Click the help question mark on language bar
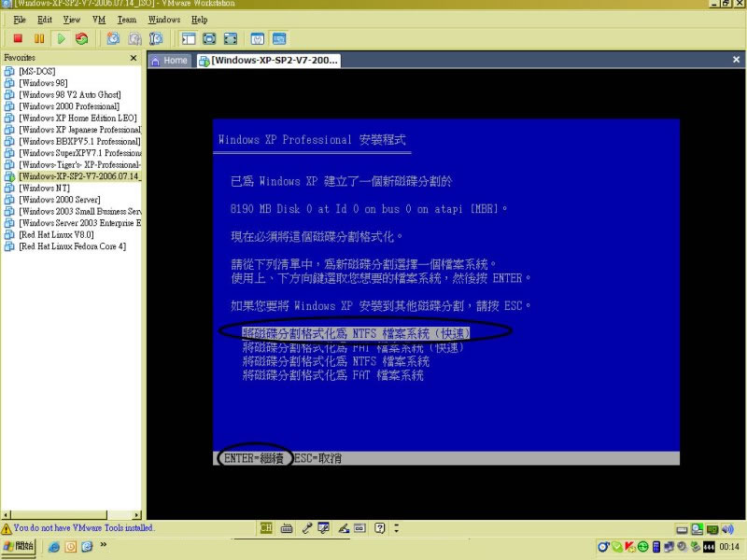 [380, 527]
